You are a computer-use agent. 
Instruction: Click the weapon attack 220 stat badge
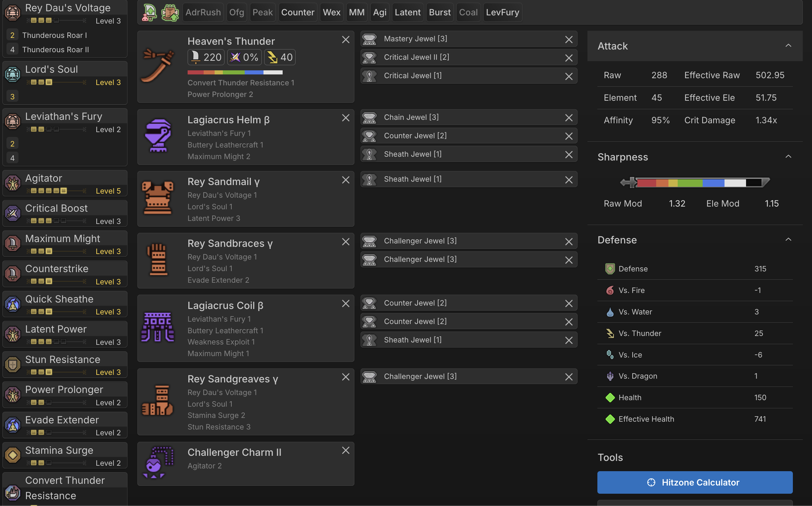[206, 57]
